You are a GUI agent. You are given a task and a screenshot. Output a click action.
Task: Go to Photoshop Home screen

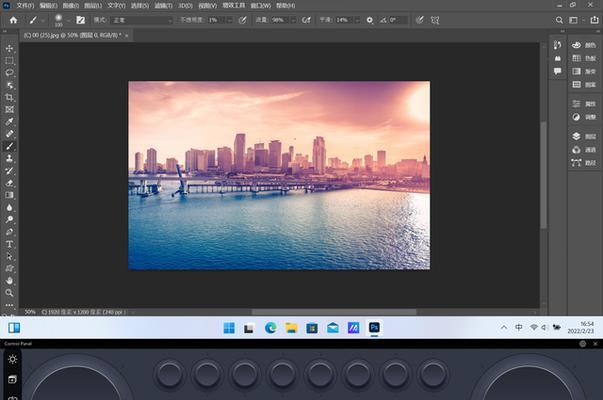13,20
